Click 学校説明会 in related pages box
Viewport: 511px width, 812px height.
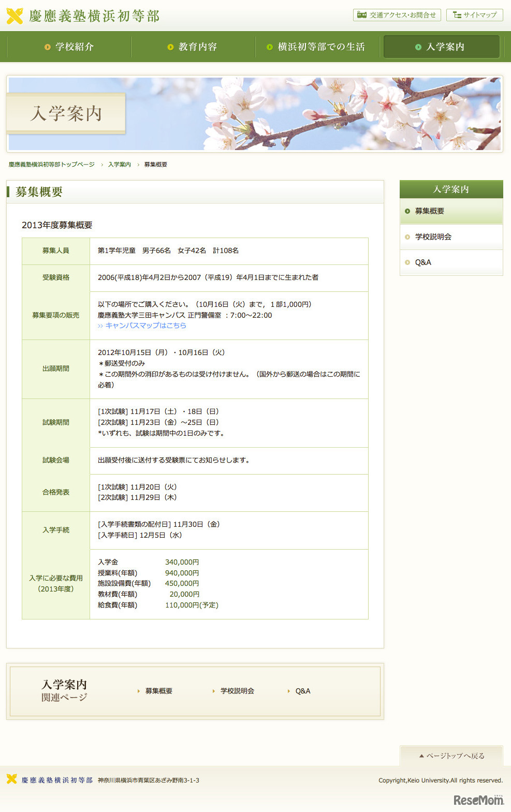coord(237,691)
